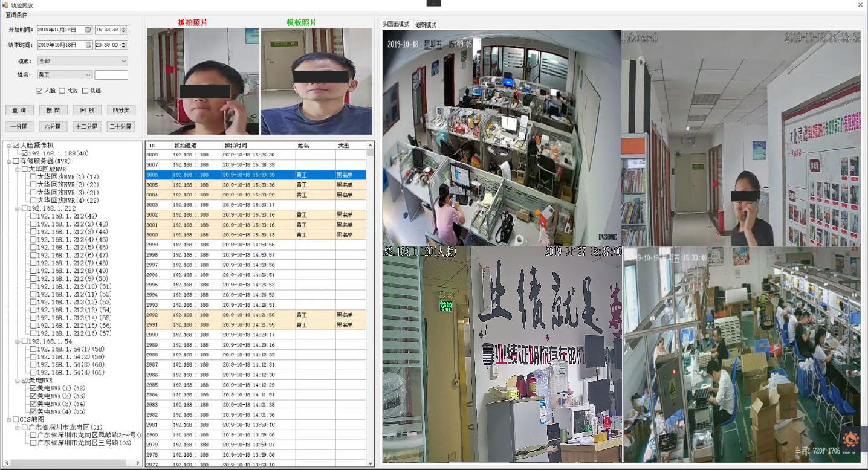Click left arrow of device tree horizontal scrollbar
The image size is (868, 470).
(x=5, y=463)
